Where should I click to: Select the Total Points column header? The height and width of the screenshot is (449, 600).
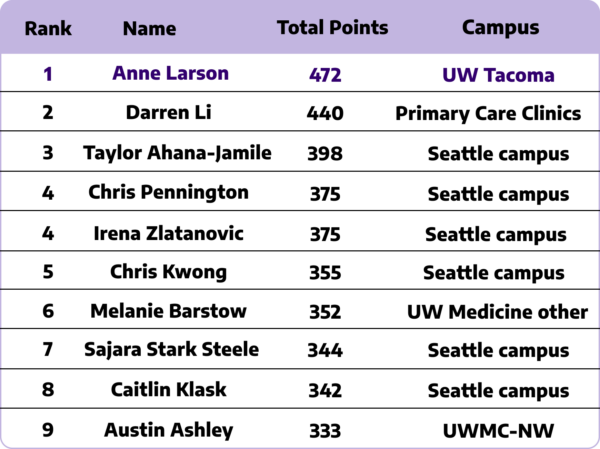(332, 28)
